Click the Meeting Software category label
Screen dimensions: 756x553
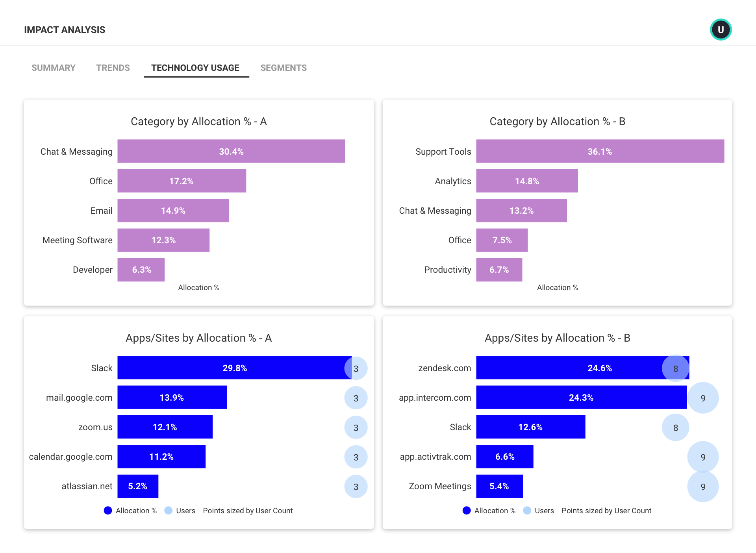coord(78,240)
